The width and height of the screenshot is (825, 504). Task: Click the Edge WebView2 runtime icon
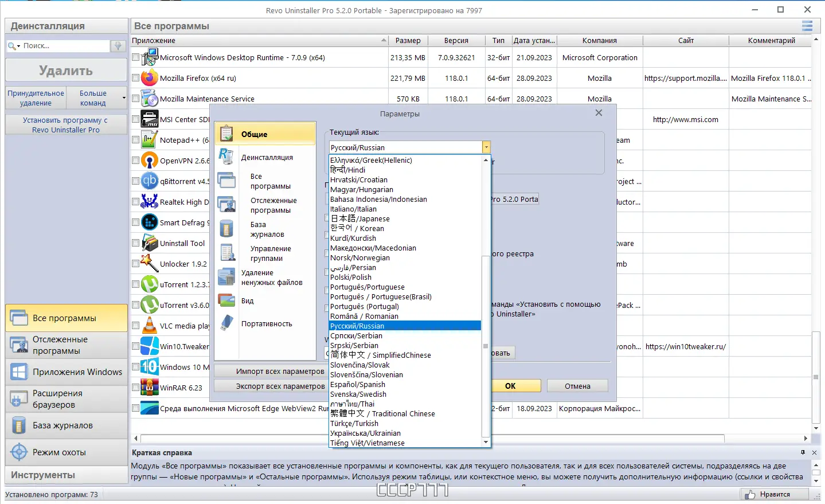(x=150, y=408)
